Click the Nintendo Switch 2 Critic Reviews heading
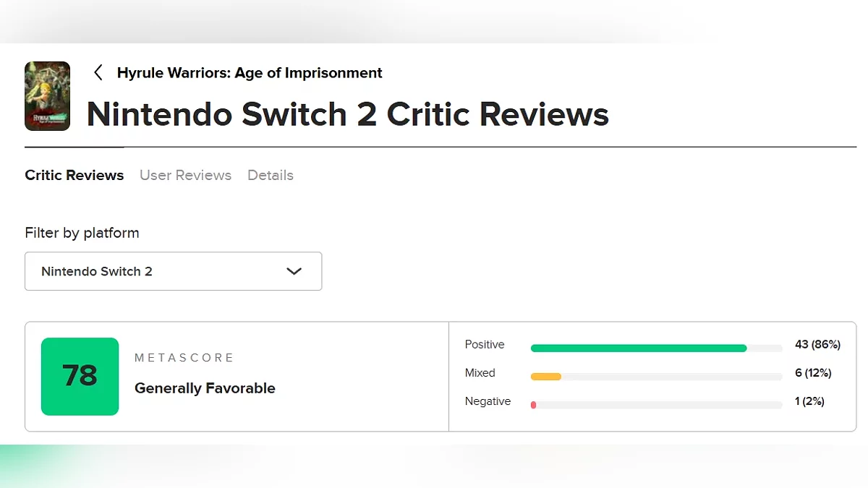 pos(347,114)
